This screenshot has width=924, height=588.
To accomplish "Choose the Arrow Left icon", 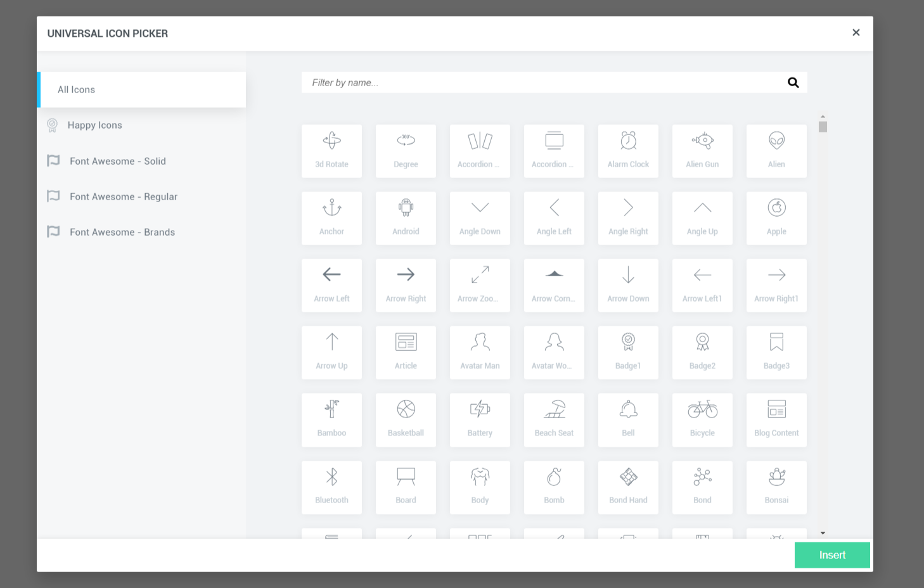I will [x=331, y=285].
